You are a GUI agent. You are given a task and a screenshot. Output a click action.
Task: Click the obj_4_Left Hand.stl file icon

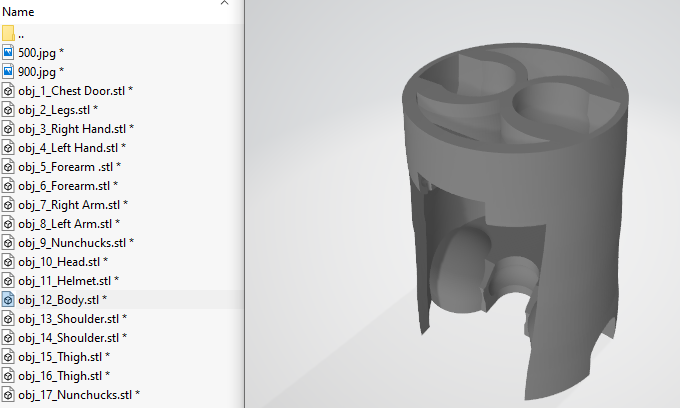tap(8, 148)
